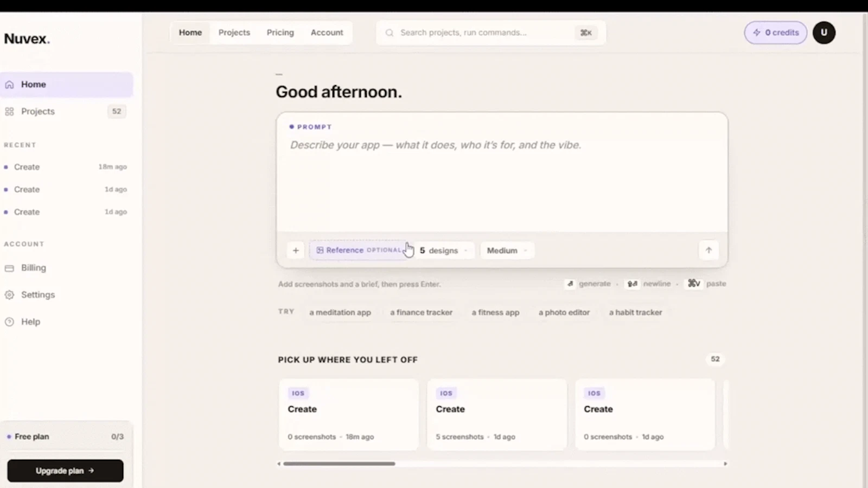
Task: Click the ⌘K shortcut badge
Action: tap(586, 33)
